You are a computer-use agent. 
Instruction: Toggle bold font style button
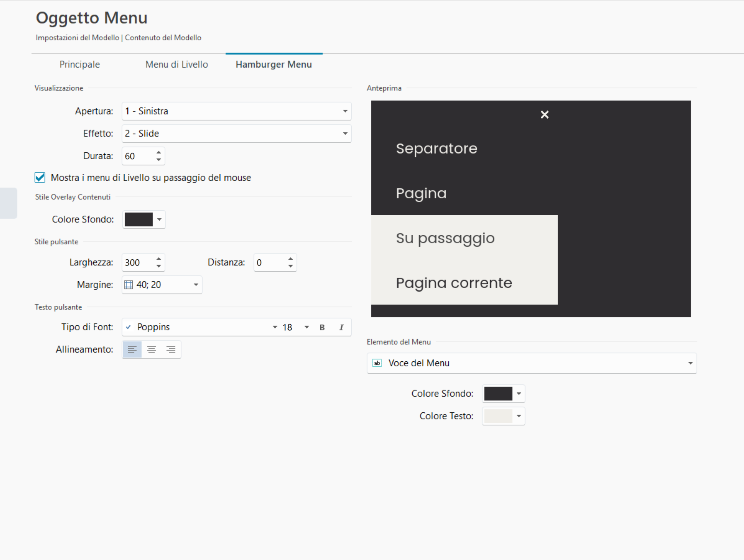322,327
